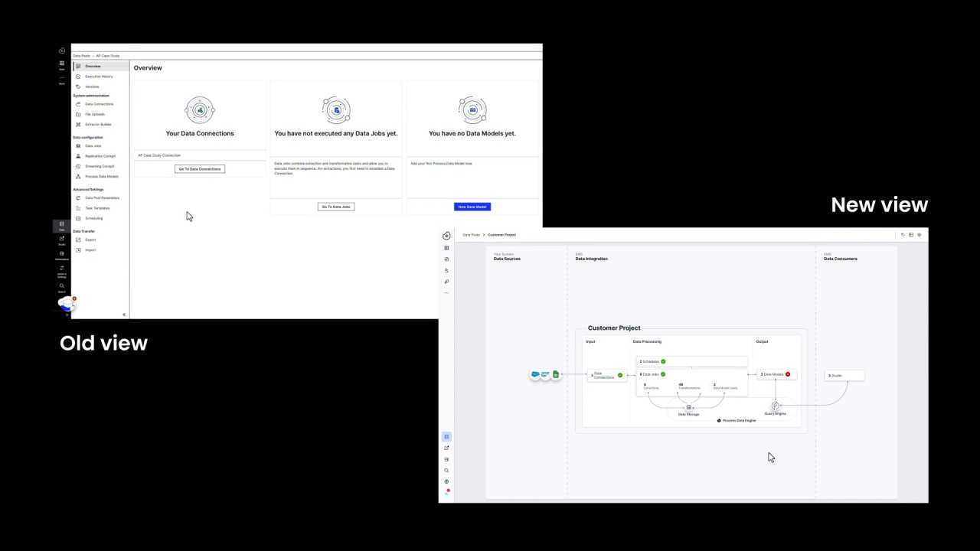Click the Scheduling calendar icon
The image size is (980, 551).
78,218
